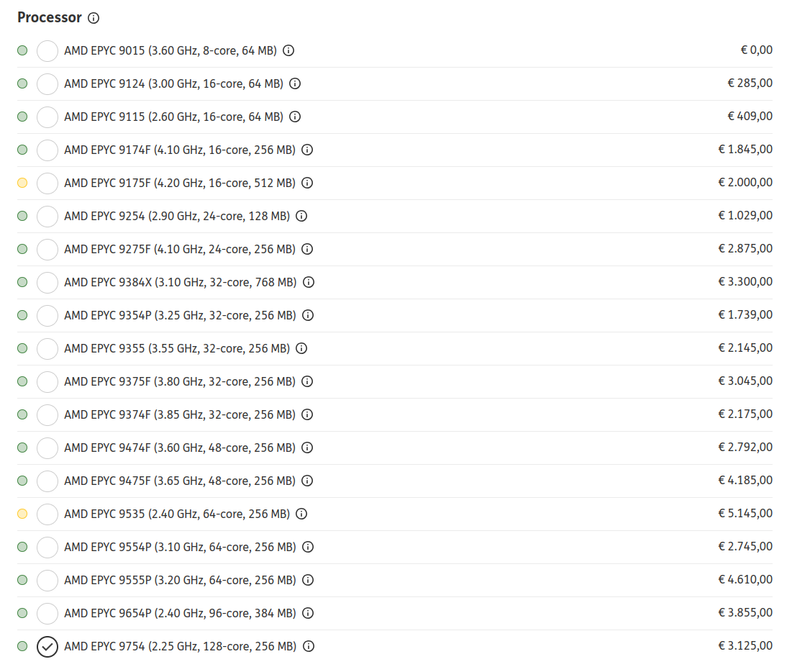810x672 pixels.
Task: Select the AMD EPYC 9384X radio button
Action: pyautogui.click(x=47, y=282)
